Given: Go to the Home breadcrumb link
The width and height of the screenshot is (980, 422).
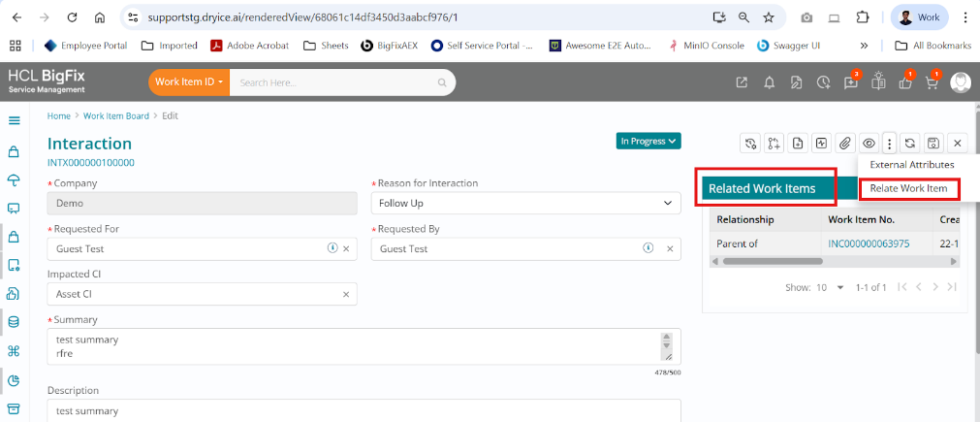Looking at the screenshot, I should (59, 115).
